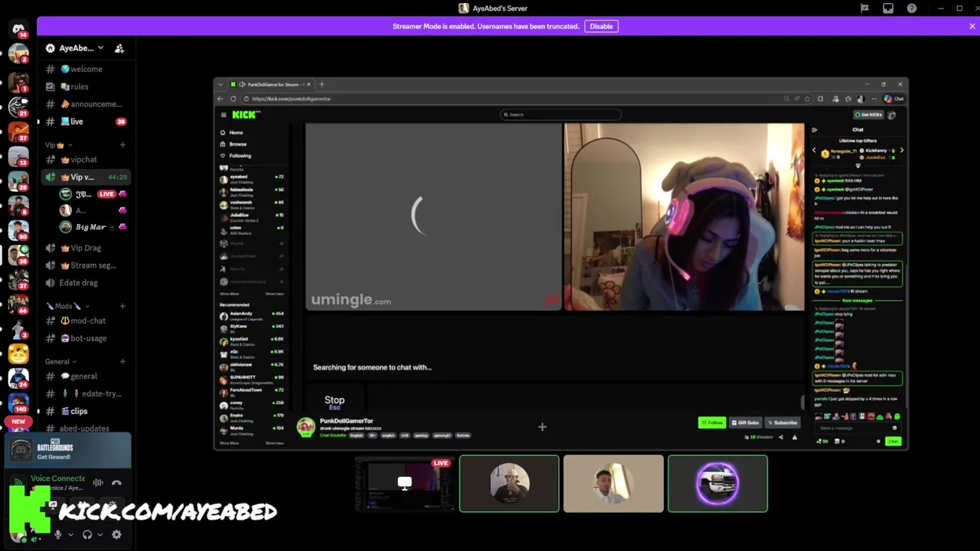Image resolution: width=980 pixels, height=551 pixels.
Task: Disable Streamer Mode from the banner
Action: [x=601, y=26]
